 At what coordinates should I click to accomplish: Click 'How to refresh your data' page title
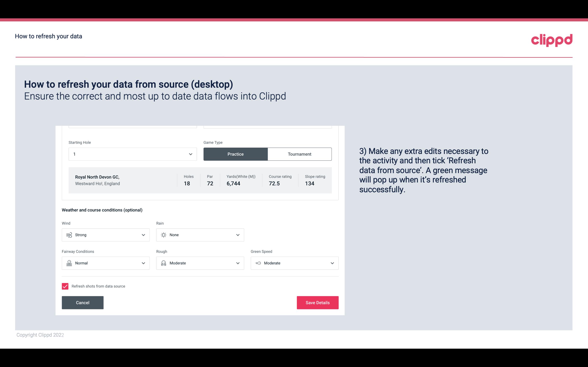(48, 36)
